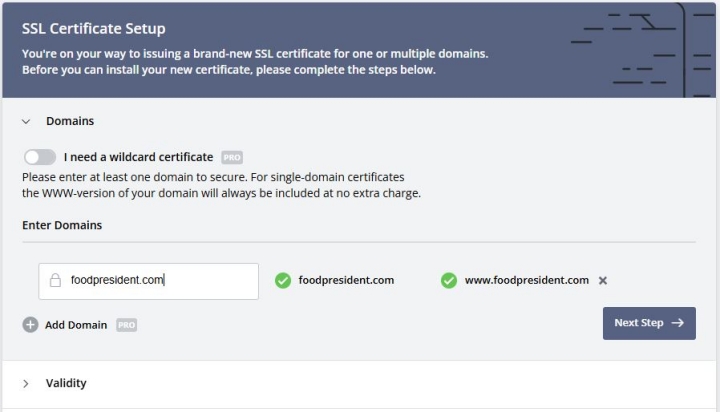Click the padlock icon in domain field
The height and width of the screenshot is (412, 720).
[55, 280]
